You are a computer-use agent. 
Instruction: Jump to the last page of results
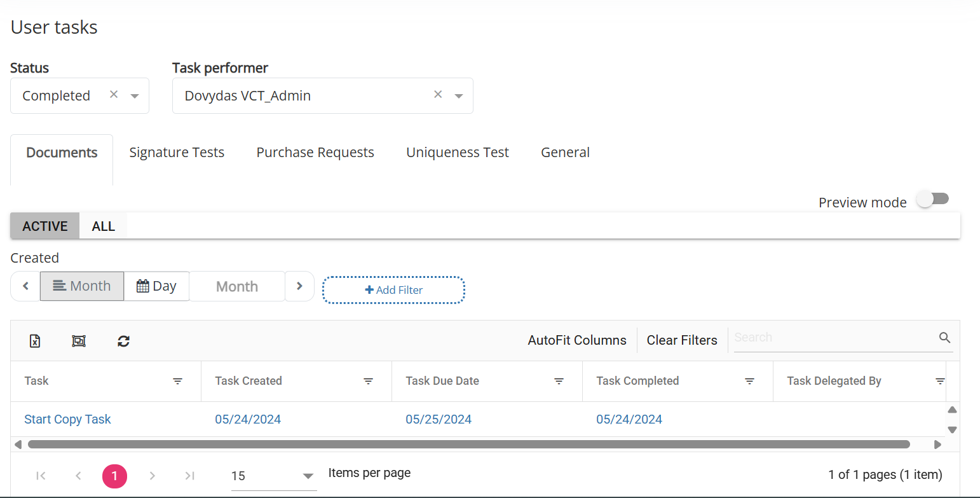(189, 475)
